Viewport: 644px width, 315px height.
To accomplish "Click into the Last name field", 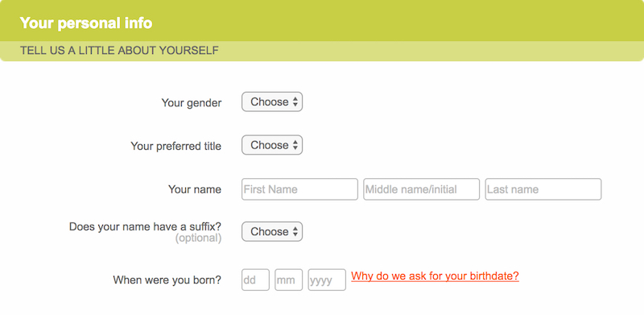I will point(543,189).
